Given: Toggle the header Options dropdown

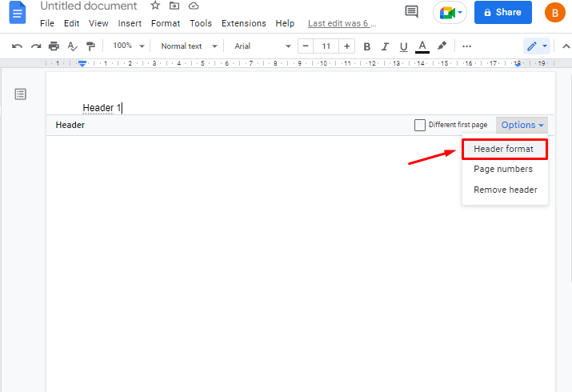Looking at the screenshot, I should (x=522, y=125).
